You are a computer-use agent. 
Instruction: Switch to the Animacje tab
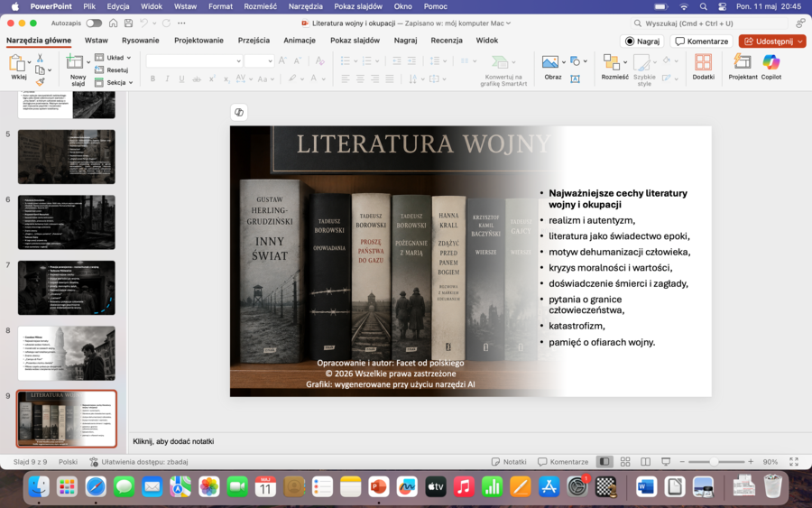[300, 41]
